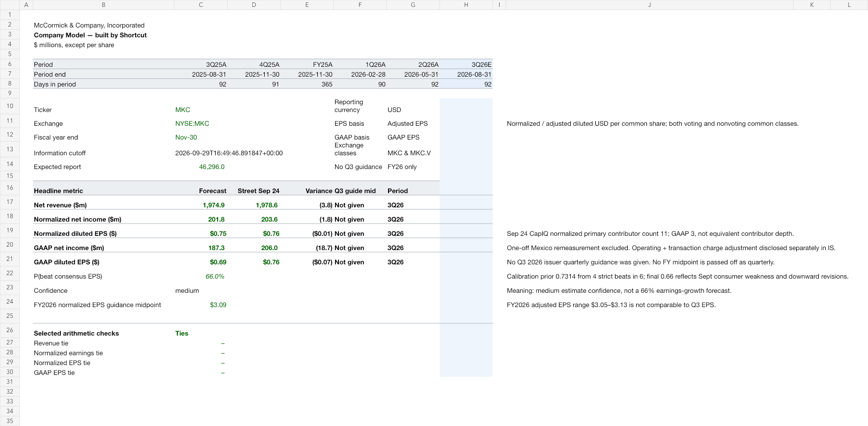This screenshot has height=426, width=868.
Task: Click the Nov-30 fiscal year end cell
Action: coord(186,138)
